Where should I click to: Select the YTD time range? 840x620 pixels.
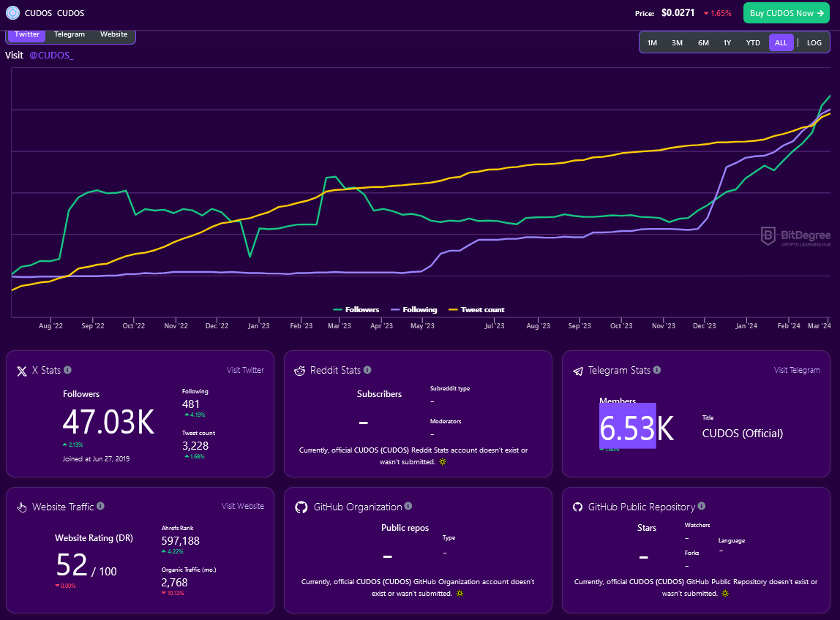tap(753, 43)
